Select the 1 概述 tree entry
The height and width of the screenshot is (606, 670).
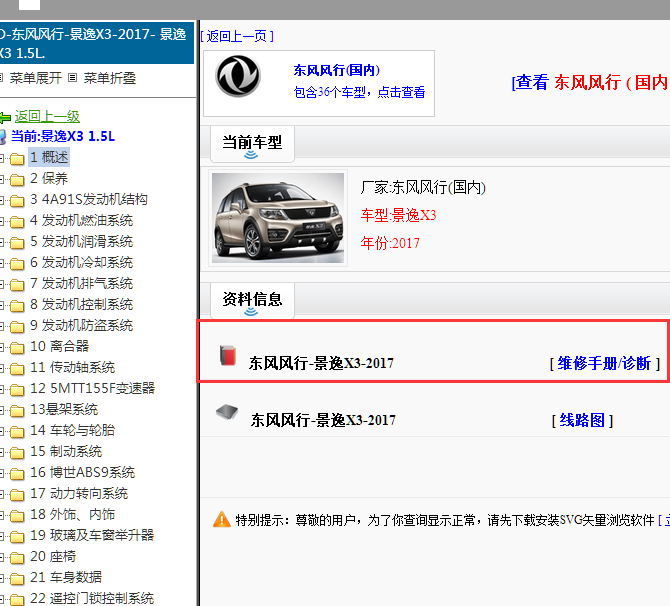click(x=49, y=157)
